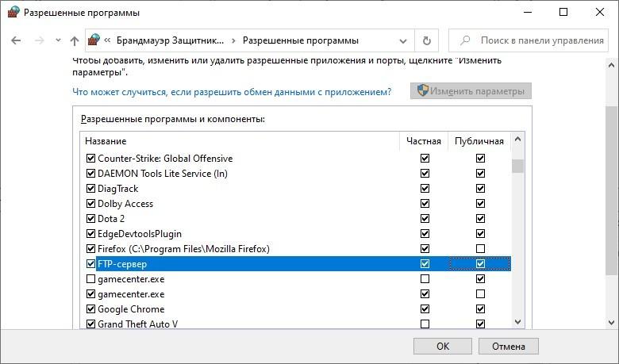Toggle Dota 2 public network checkbox
This screenshot has width=619, height=364.
pos(480,218)
